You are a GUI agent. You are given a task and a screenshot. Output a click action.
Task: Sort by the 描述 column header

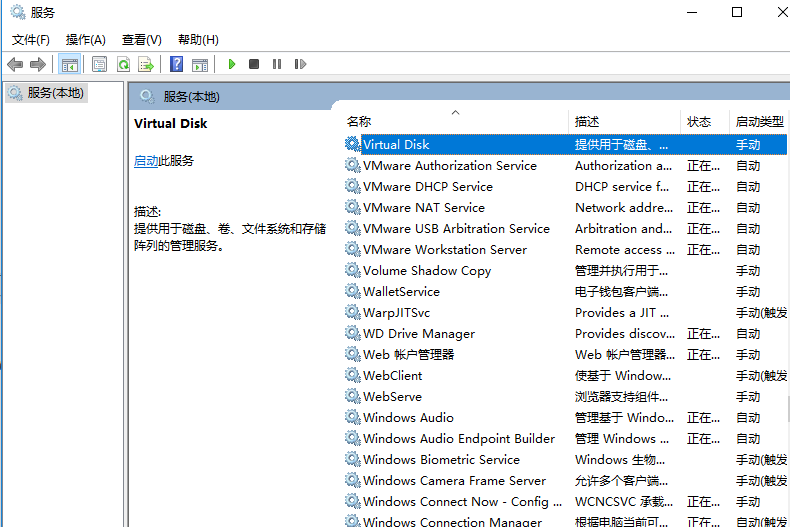[x=624, y=121]
